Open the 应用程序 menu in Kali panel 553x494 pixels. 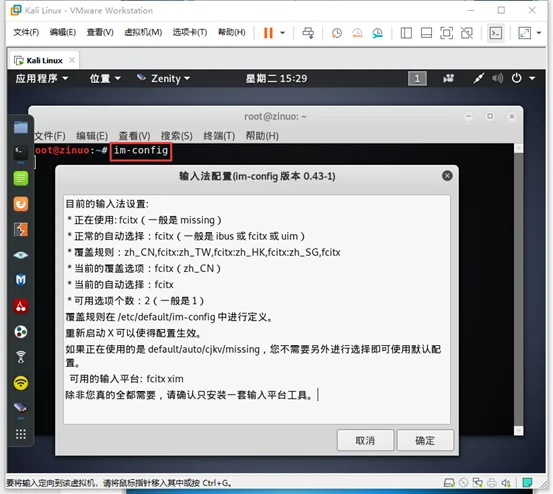click(x=41, y=78)
